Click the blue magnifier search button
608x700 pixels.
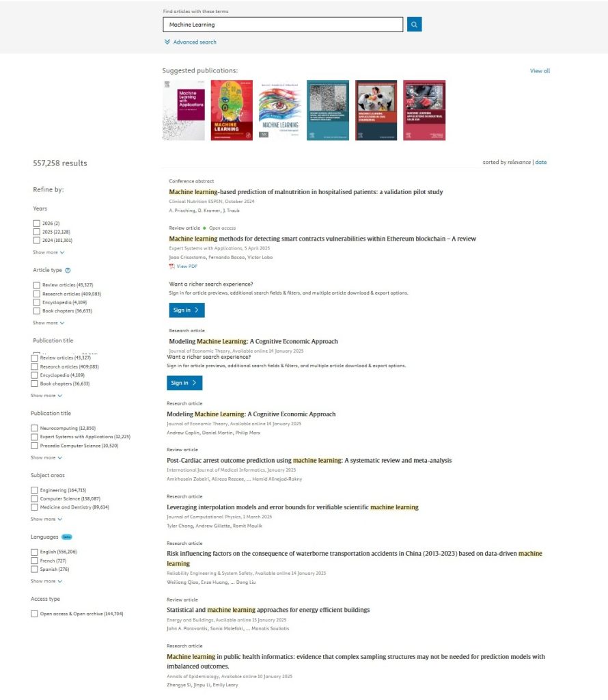[414, 25]
